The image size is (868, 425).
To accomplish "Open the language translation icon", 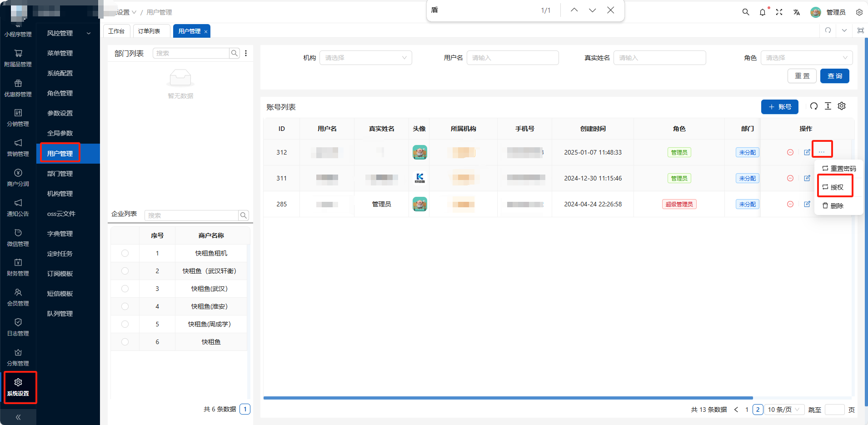I will point(797,12).
